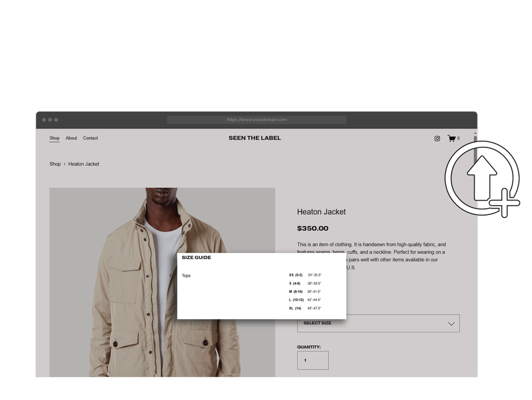Click the quantity input field

pos(312,360)
